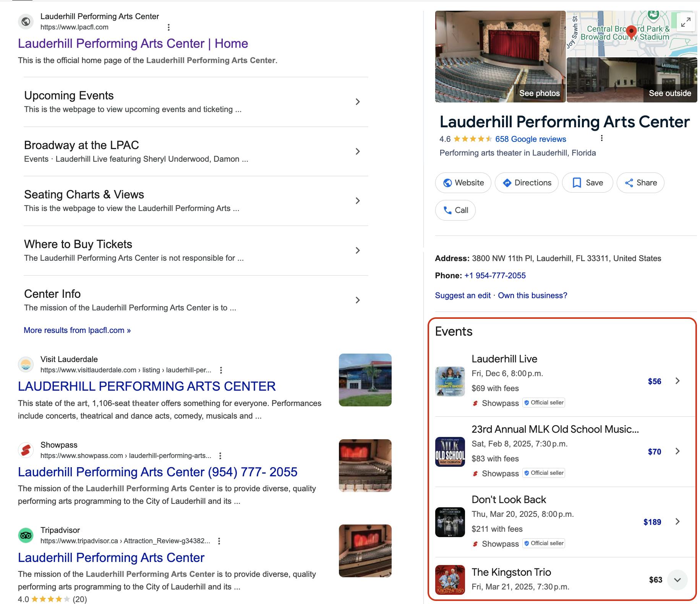Click the Save bookmark button
This screenshot has width=700, height=604.
[588, 183]
